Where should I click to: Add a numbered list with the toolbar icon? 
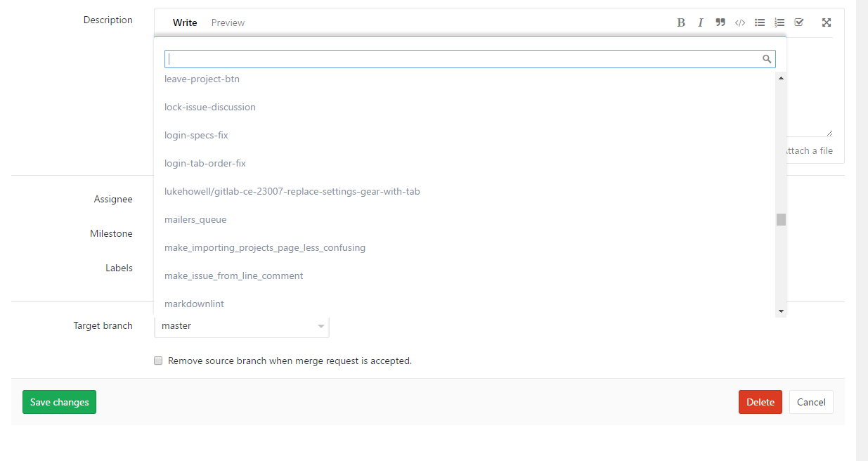779,22
